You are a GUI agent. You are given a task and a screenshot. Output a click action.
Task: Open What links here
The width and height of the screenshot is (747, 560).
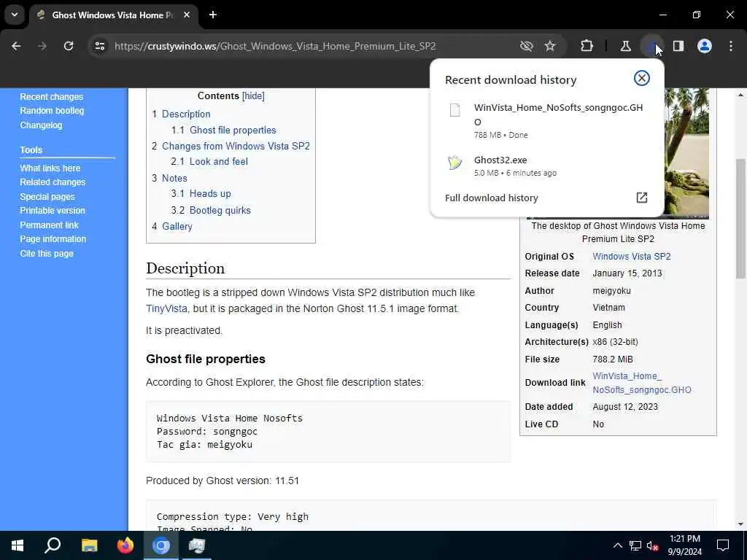coord(50,168)
